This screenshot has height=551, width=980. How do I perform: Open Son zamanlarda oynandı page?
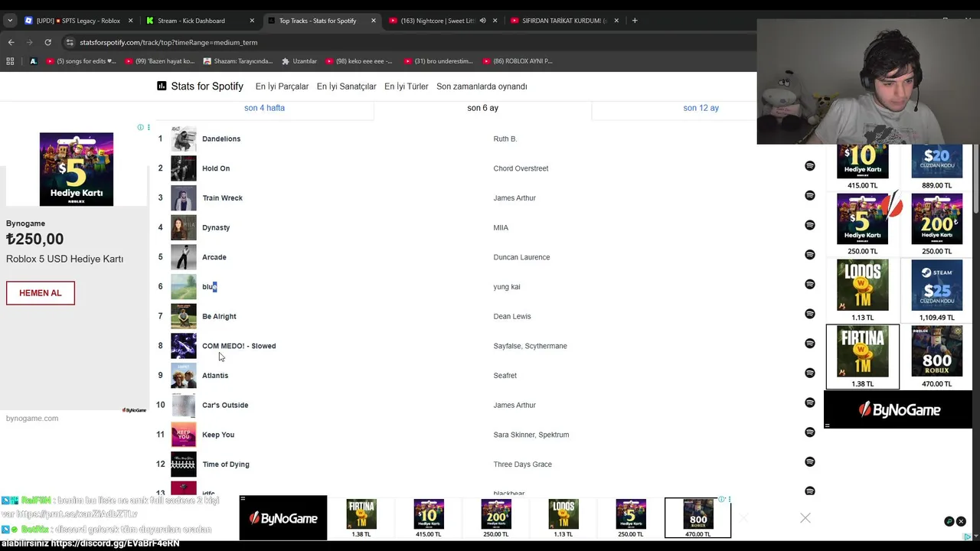click(x=482, y=86)
